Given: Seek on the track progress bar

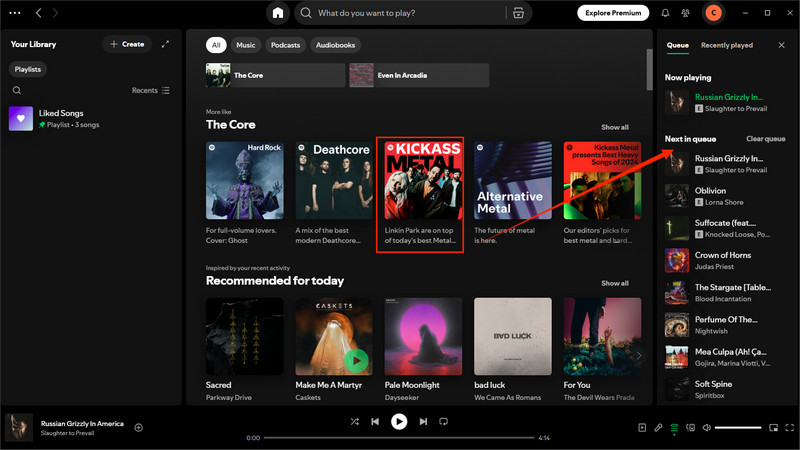Looking at the screenshot, I should click(x=398, y=438).
